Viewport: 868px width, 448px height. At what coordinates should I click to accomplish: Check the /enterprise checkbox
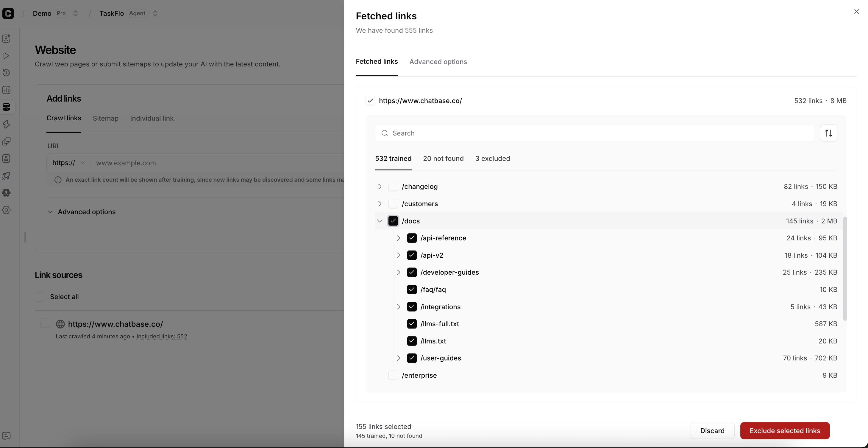(393, 375)
